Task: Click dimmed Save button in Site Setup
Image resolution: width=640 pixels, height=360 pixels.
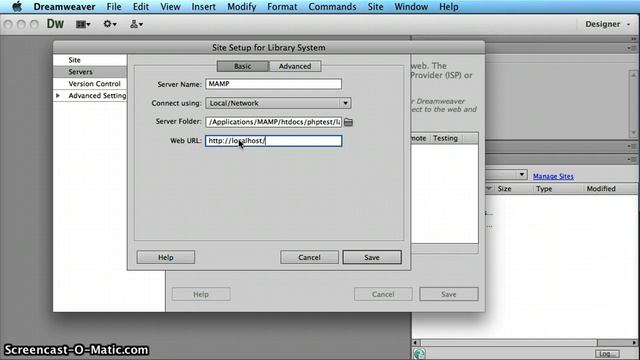Action: [449, 294]
